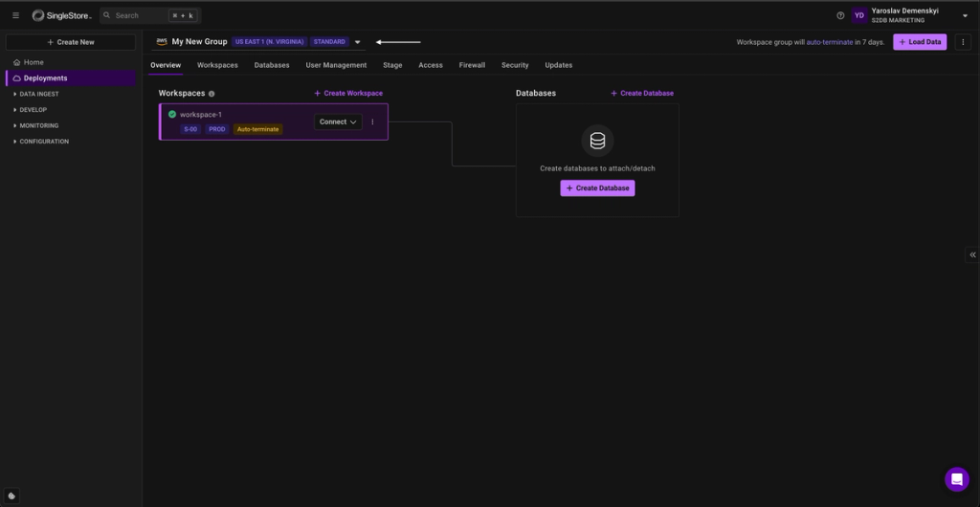Click the My New Group title
Screen dimensions: 980x507
199,42
